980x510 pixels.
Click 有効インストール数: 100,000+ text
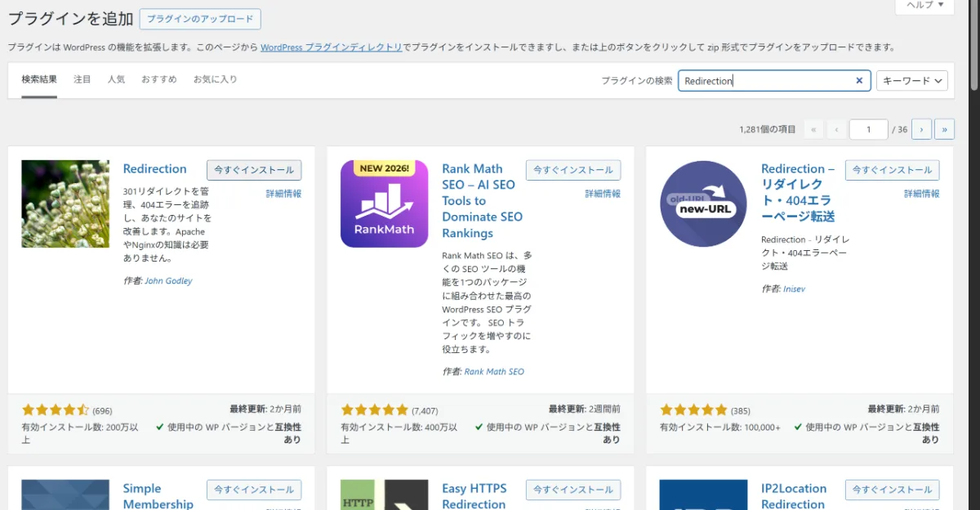720,427
